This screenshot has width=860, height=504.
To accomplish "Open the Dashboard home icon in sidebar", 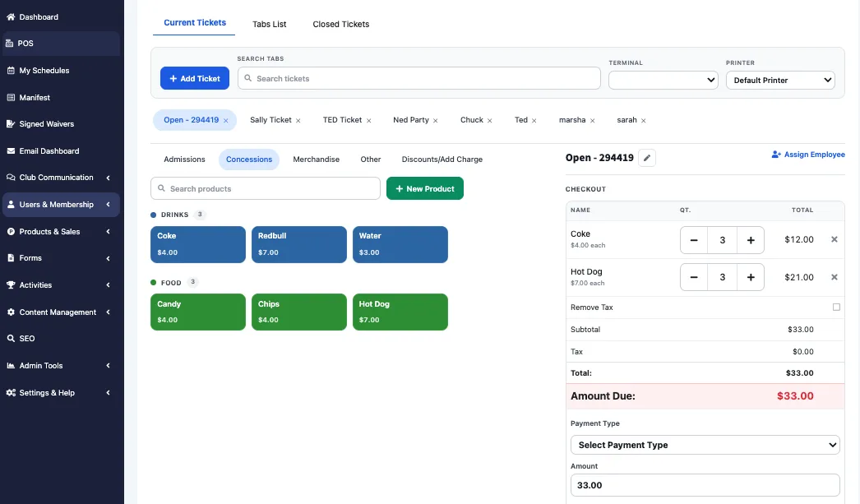I will tap(11, 17).
